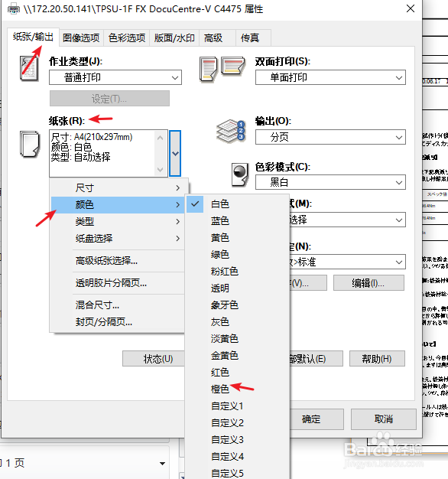Open the 色彩选项 tab
The height and width of the screenshot is (479, 448).
click(127, 38)
